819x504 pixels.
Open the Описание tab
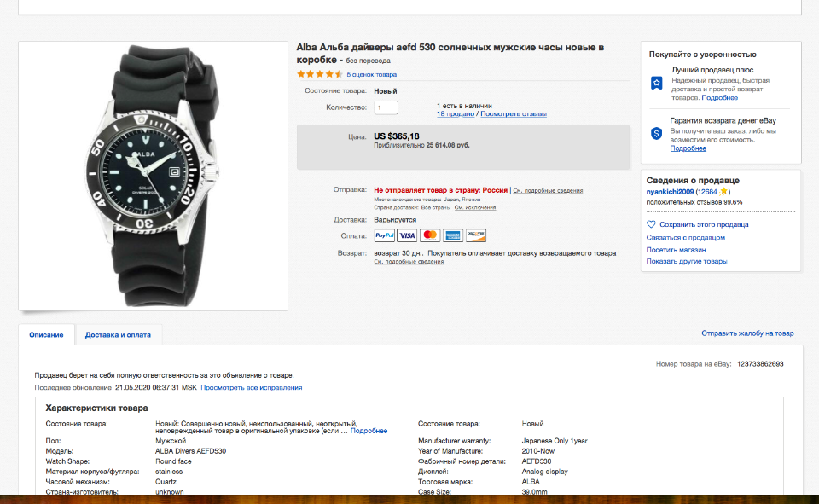(x=46, y=335)
